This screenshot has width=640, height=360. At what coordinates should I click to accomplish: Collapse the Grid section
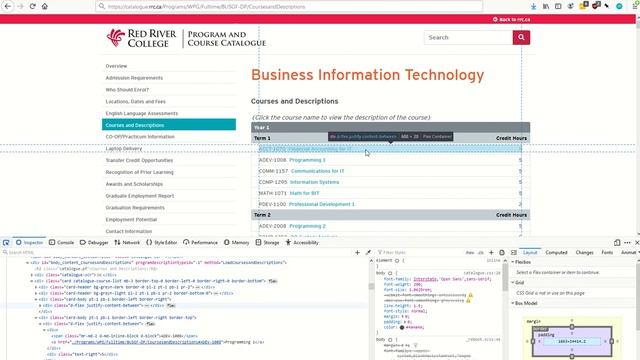(x=513, y=282)
